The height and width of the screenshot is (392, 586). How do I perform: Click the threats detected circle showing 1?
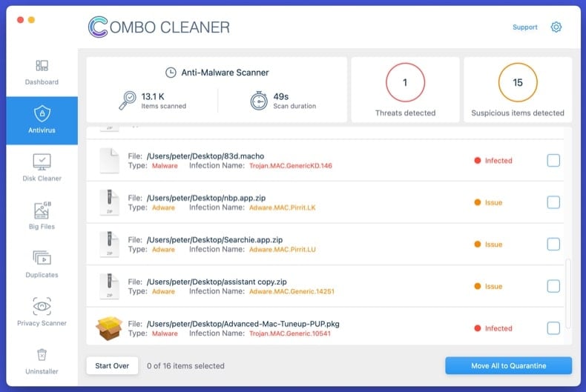(406, 82)
